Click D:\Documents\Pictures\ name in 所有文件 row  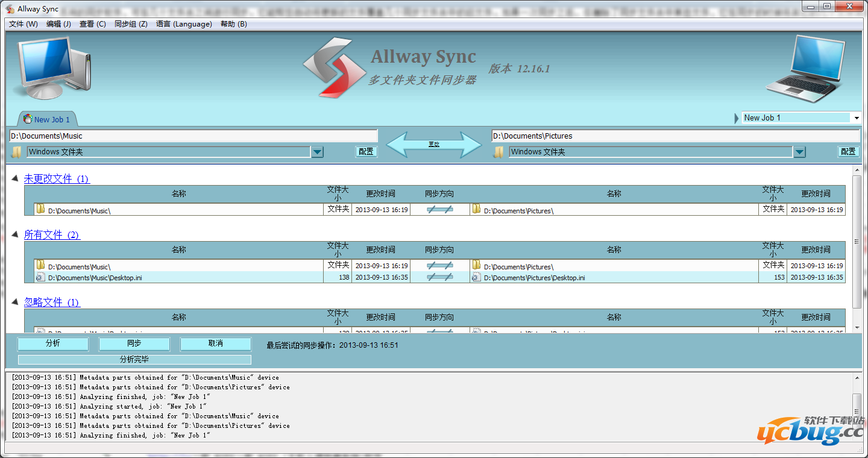click(x=518, y=267)
